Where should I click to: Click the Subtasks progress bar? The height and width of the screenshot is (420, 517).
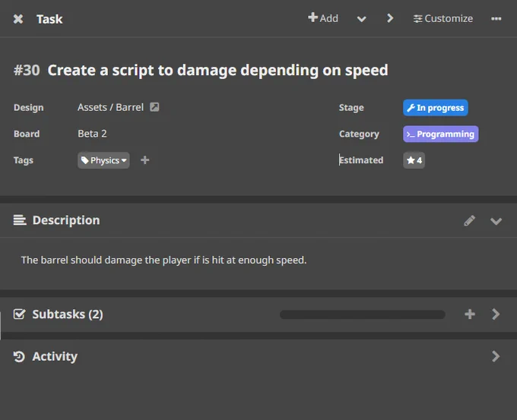(x=363, y=314)
